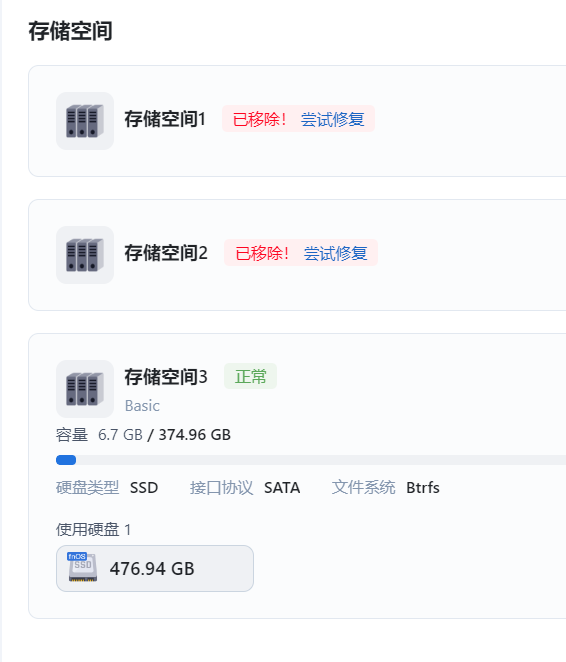This screenshot has height=662, width=566.
Task: Click the fnOS SSD disk icon
Action: [83, 567]
